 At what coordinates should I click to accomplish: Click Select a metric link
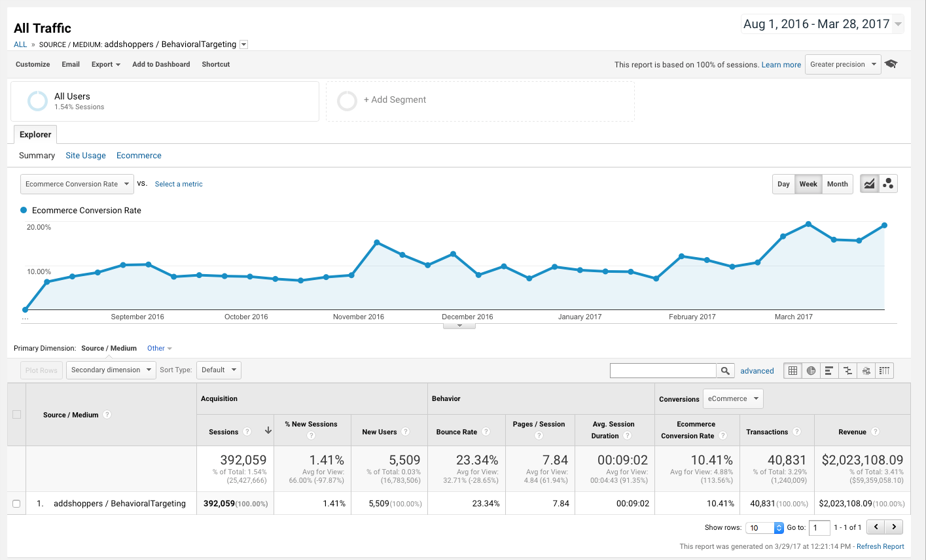(179, 184)
